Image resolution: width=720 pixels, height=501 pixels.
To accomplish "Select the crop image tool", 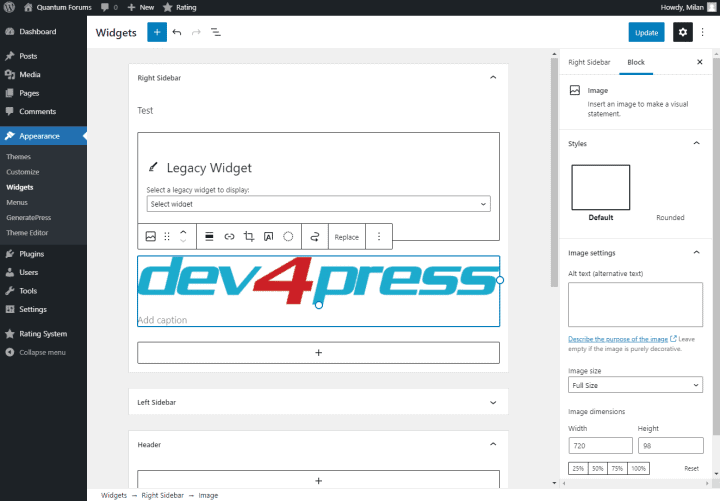I will [249, 236].
